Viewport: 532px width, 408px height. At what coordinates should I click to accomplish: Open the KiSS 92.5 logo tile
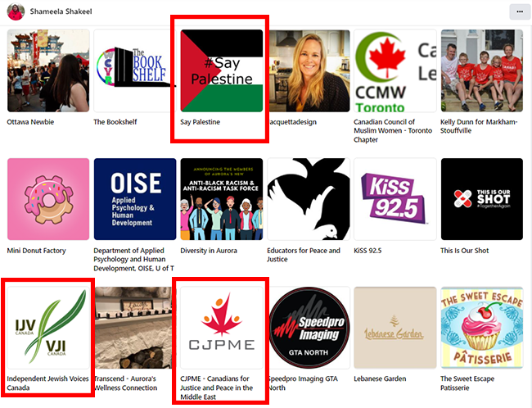[x=395, y=199]
